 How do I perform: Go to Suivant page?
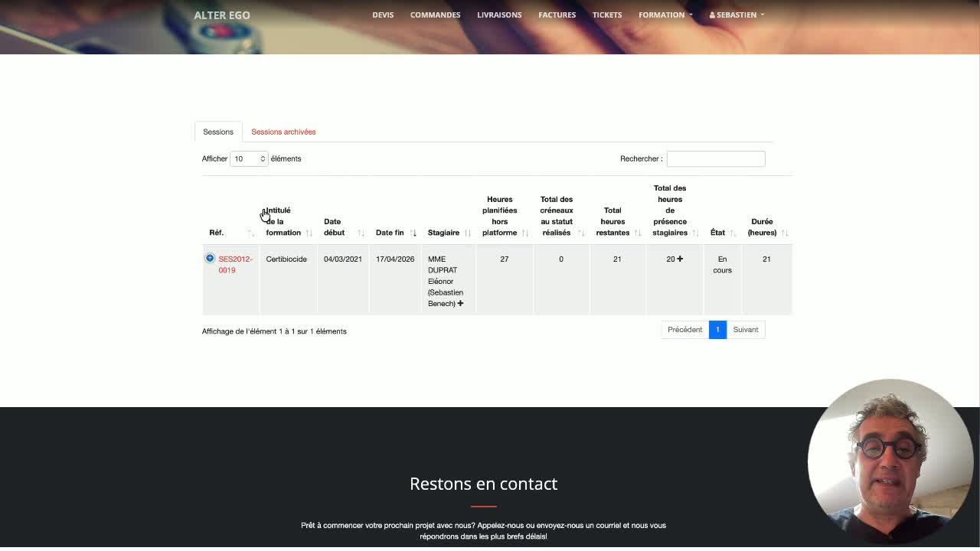(x=746, y=330)
